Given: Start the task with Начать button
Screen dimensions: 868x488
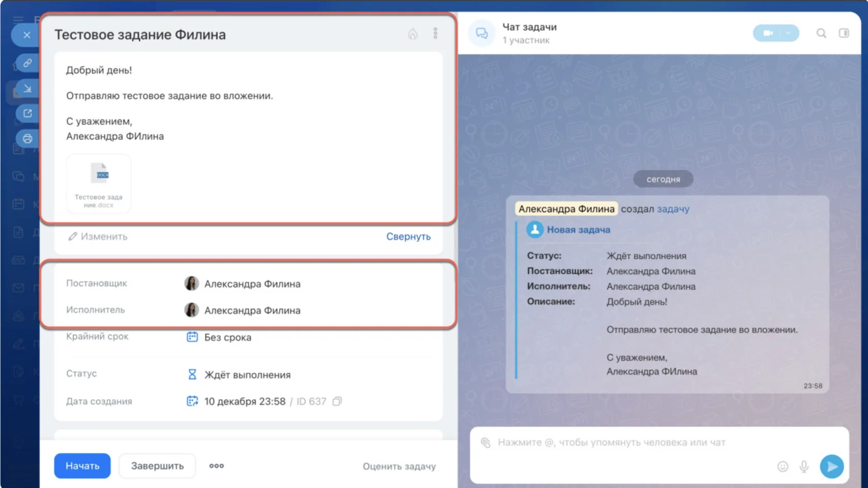Looking at the screenshot, I should [x=82, y=466].
